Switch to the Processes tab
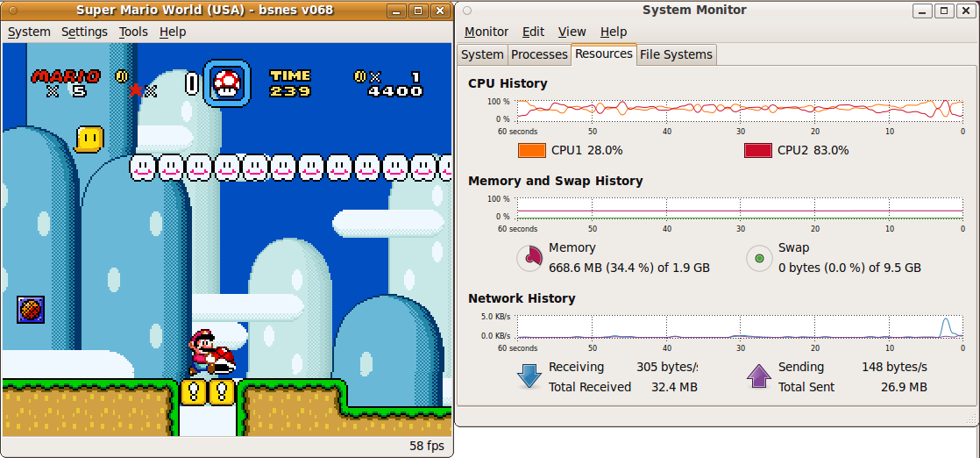Image resolution: width=980 pixels, height=458 pixels. click(539, 54)
